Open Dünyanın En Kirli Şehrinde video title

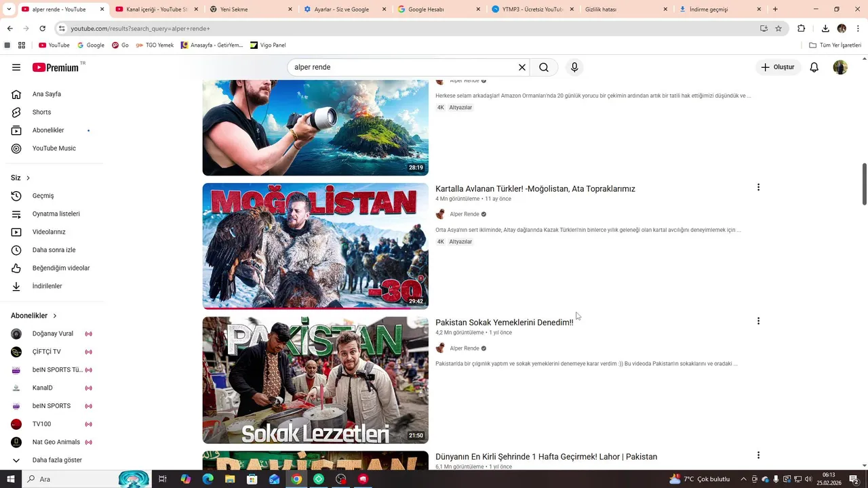(x=546, y=457)
